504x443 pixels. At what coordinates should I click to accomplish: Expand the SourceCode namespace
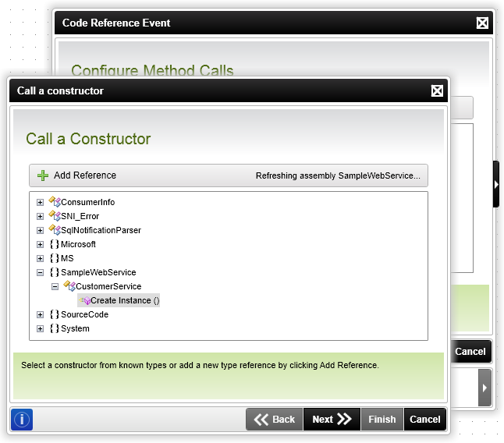coord(40,315)
